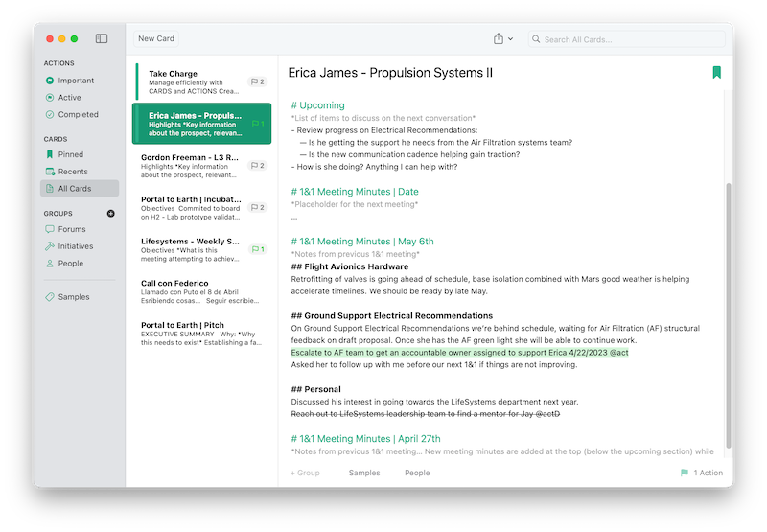Viewport: 767px width, 532px height.
Task: Toggle the green bookmark pin icon
Action: click(x=716, y=73)
